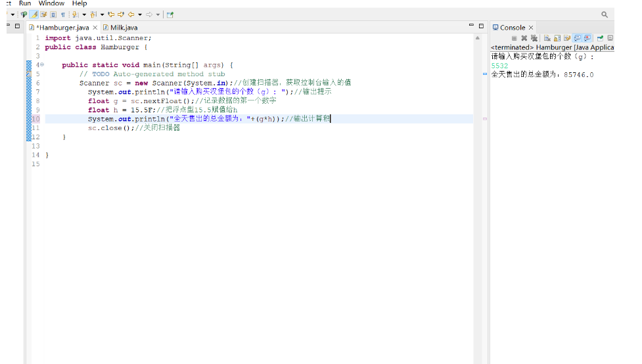This screenshot has width=642, height=364.
Task: Click Display Selected Console icon
Action: click(x=610, y=38)
